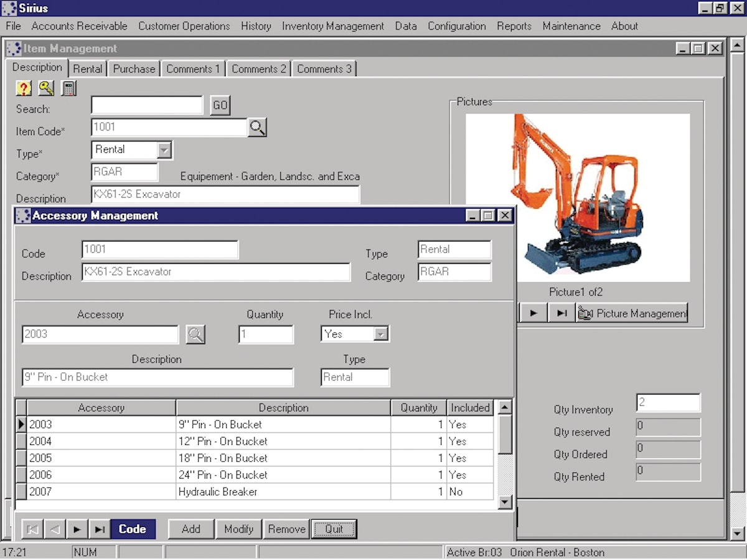
Task: Jump to last picture using end arrow icon
Action: click(x=558, y=313)
